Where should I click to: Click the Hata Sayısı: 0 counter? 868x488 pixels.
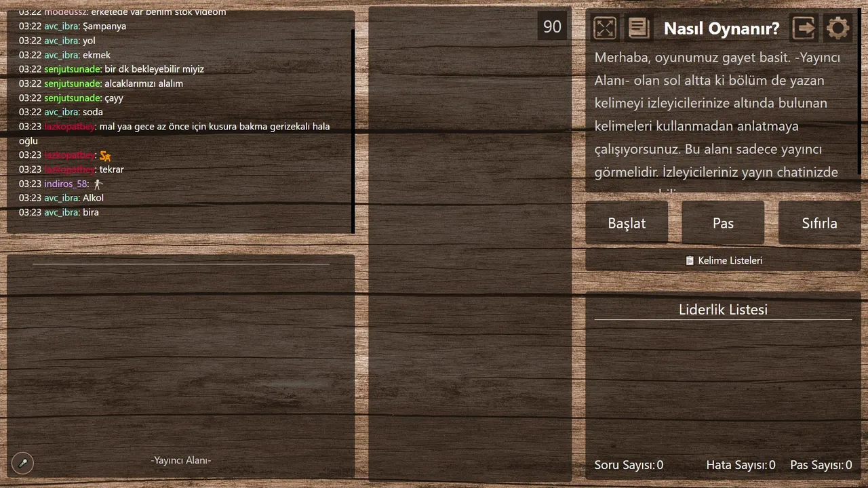pyautogui.click(x=741, y=465)
